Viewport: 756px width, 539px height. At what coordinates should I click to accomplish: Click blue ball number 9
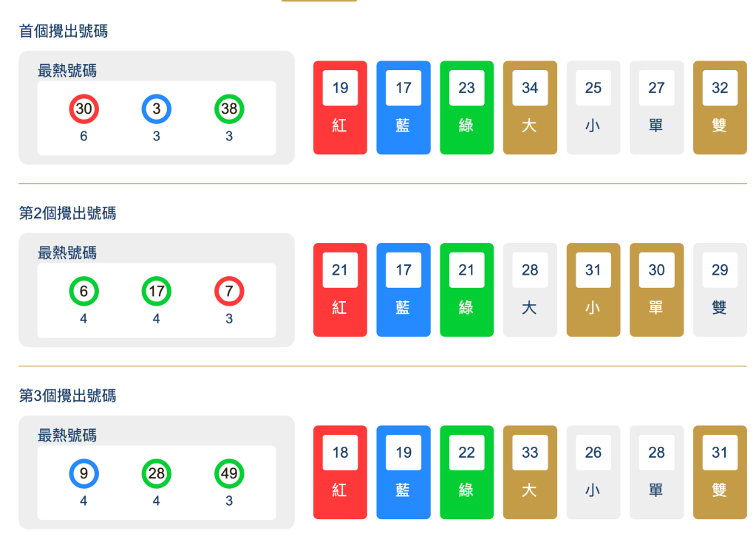pyautogui.click(x=84, y=474)
